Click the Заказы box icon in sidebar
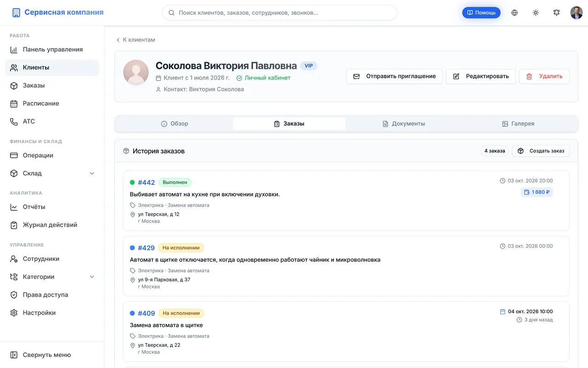Image resolution: width=588 pixels, height=368 pixels. pos(14,86)
